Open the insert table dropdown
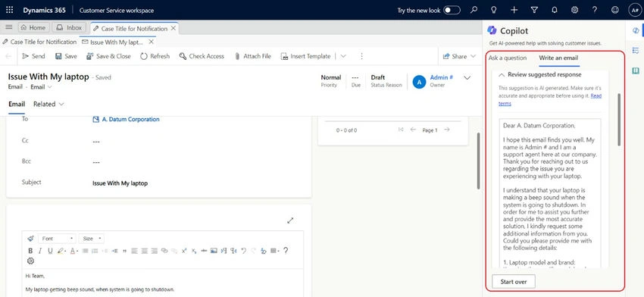Viewport: 644px width, 297px height. (x=275, y=251)
